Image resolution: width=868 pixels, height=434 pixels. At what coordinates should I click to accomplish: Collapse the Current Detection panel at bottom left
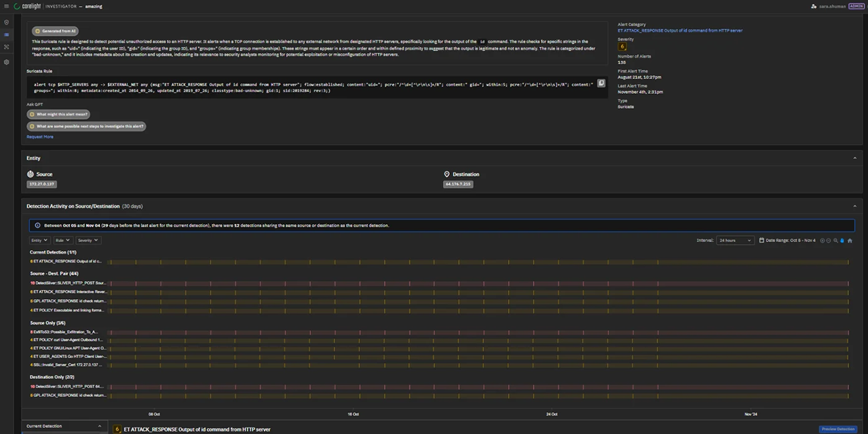pyautogui.click(x=99, y=426)
